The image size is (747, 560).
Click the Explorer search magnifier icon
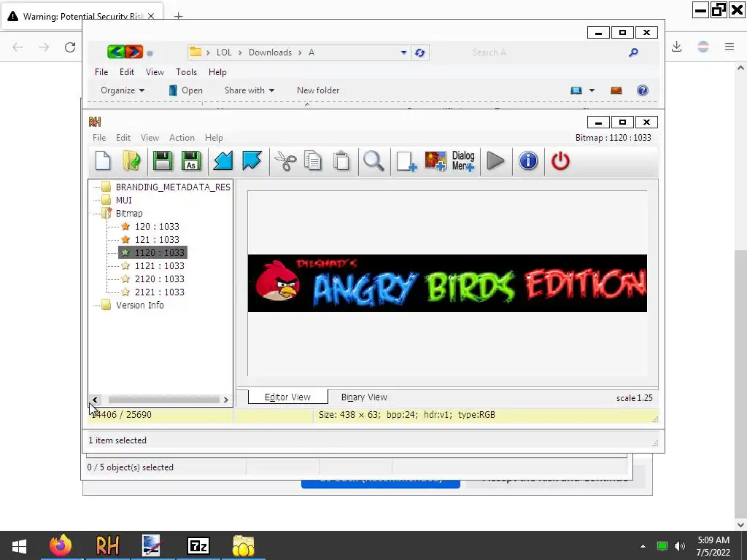pyautogui.click(x=633, y=52)
